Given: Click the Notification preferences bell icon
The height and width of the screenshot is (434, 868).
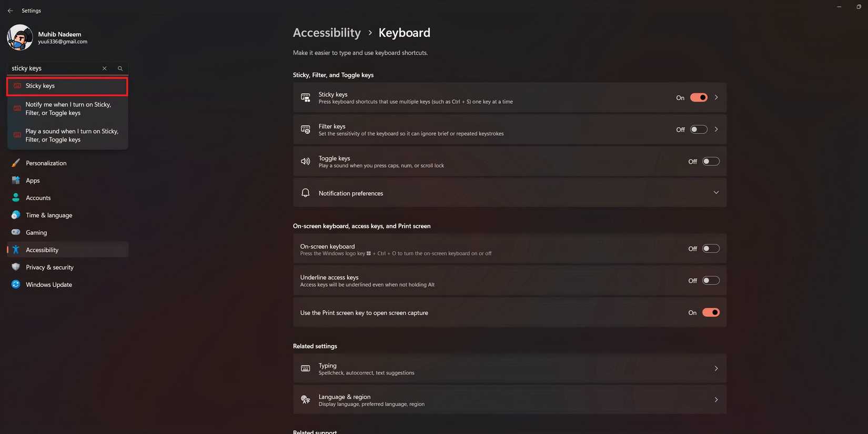Looking at the screenshot, I should click(x=305, y=193).
